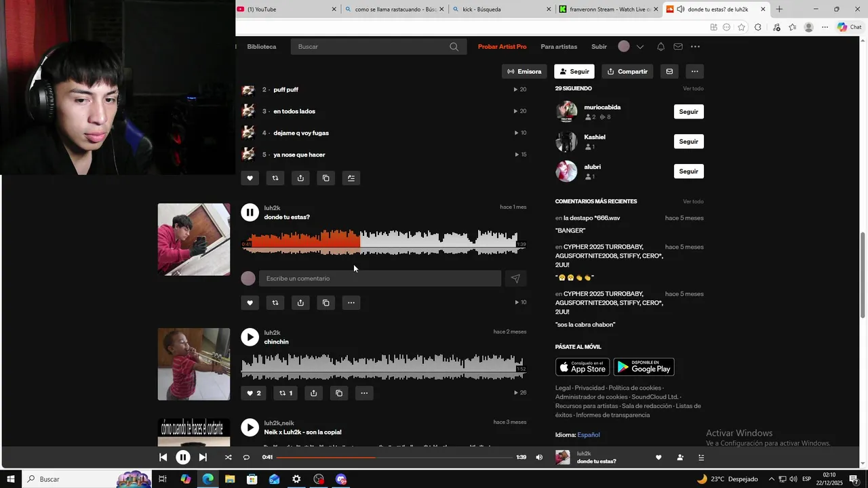Image resolution: width=868 pixels, height=488 pixels.
Task: Share the 'chinchin' track
Action: (x=313, y=393)
